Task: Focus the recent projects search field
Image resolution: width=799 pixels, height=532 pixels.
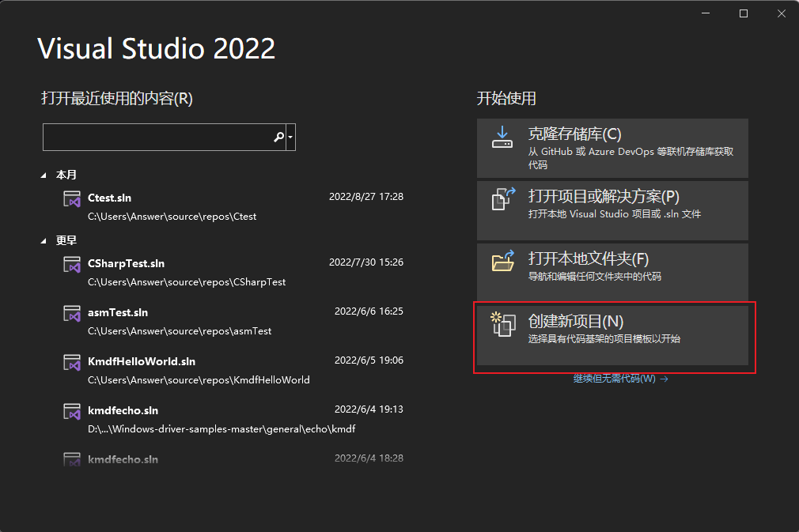Action: [x=157, y=137]
